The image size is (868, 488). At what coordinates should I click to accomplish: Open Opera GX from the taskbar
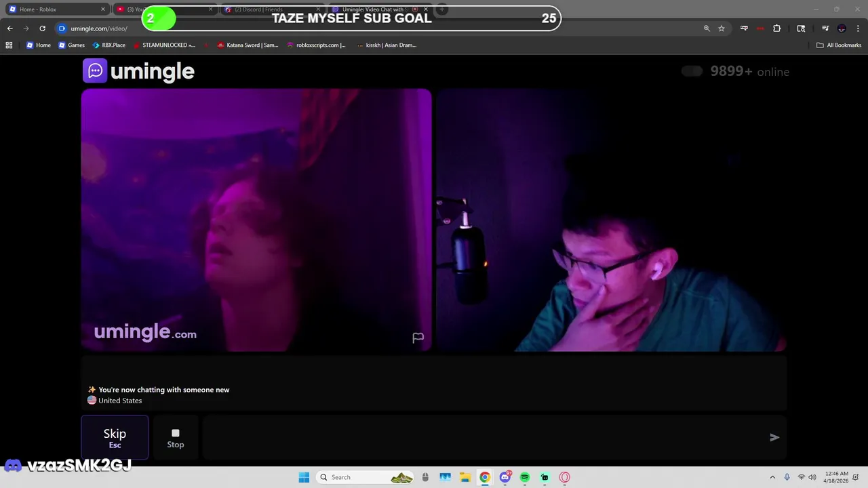pos(564,477)
